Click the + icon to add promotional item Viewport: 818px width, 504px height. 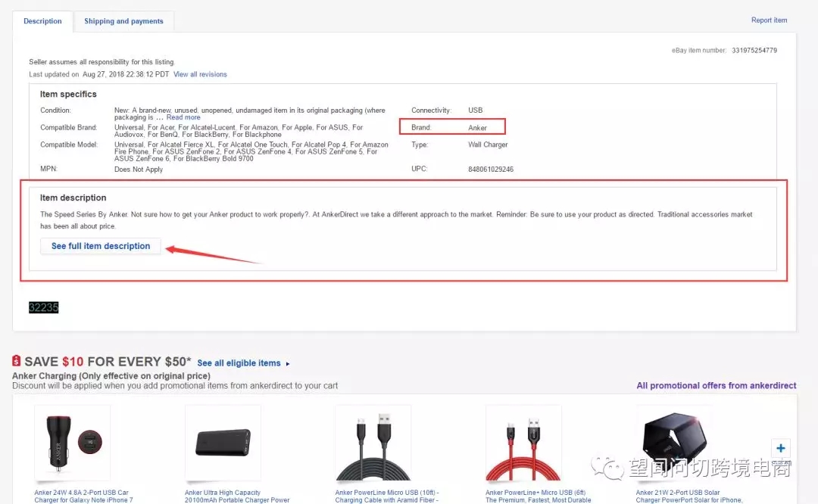tap(781, 448)
